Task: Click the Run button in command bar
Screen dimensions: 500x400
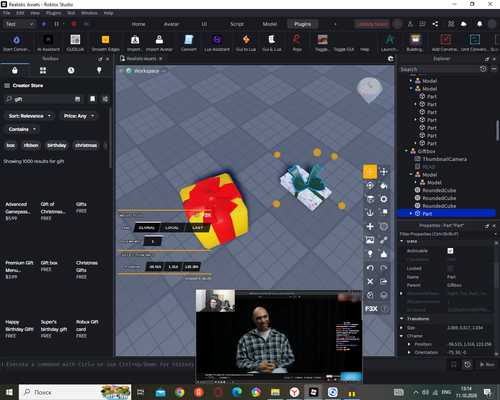Action: point(487,364)
